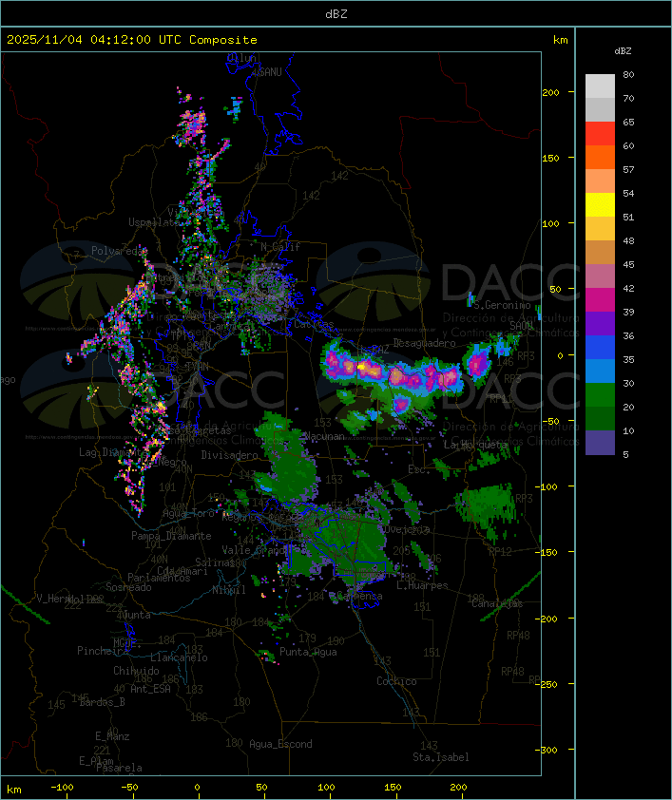This screenshot has height=800, width=672.
Task: Click the 'Salinas' map label
Action: [214, 562]
